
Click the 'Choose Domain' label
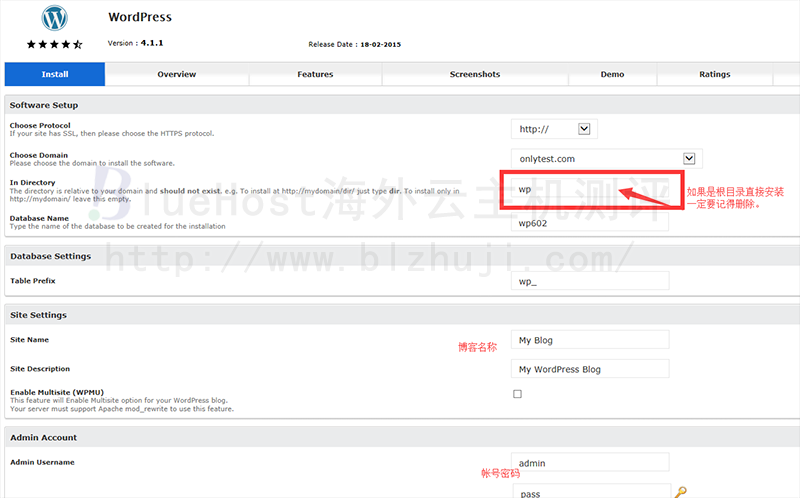(38, 155)
